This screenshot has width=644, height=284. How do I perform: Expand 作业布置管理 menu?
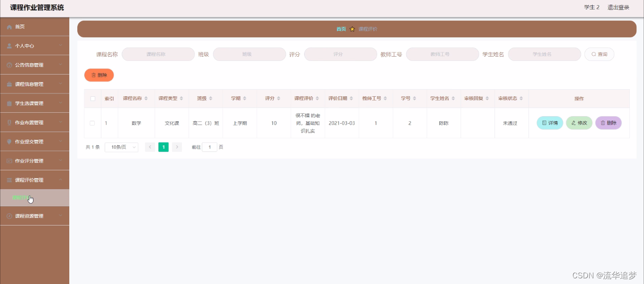point(34,122)
